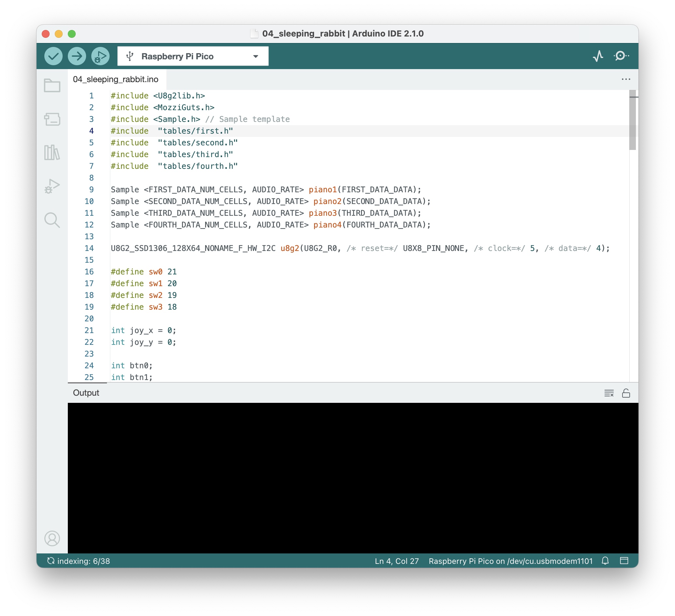
Task: Click the Ln 4, Col 27 status entry
Action: pos(397,561)
